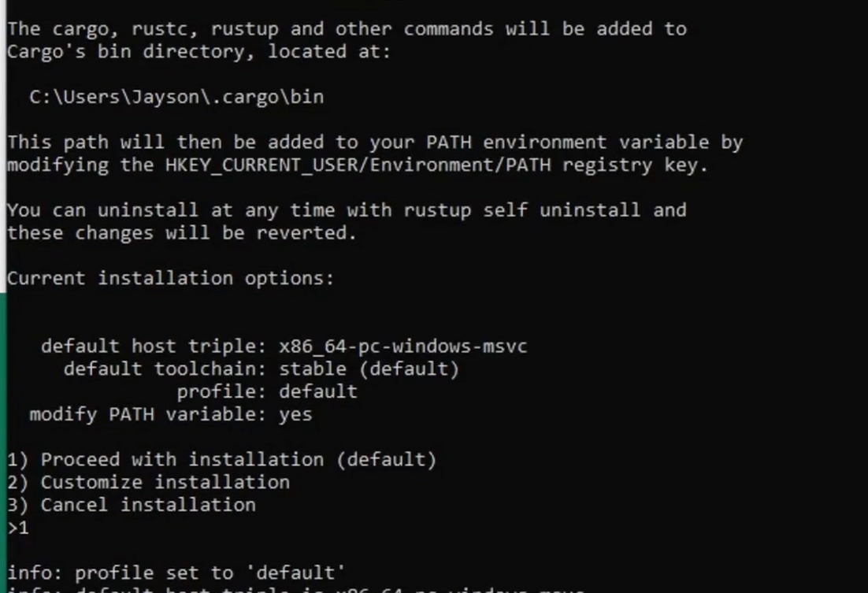Click the line starting 'The cargo, rustc, rustup'

347,29
